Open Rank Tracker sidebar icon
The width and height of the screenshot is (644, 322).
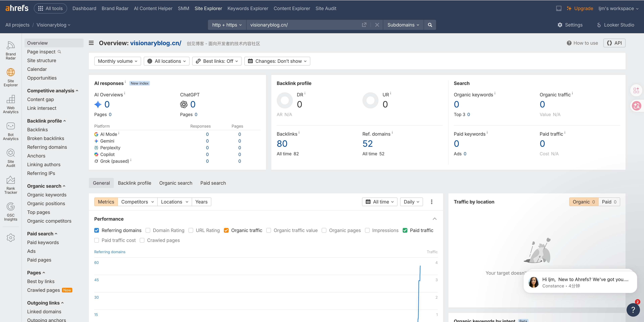11,185
